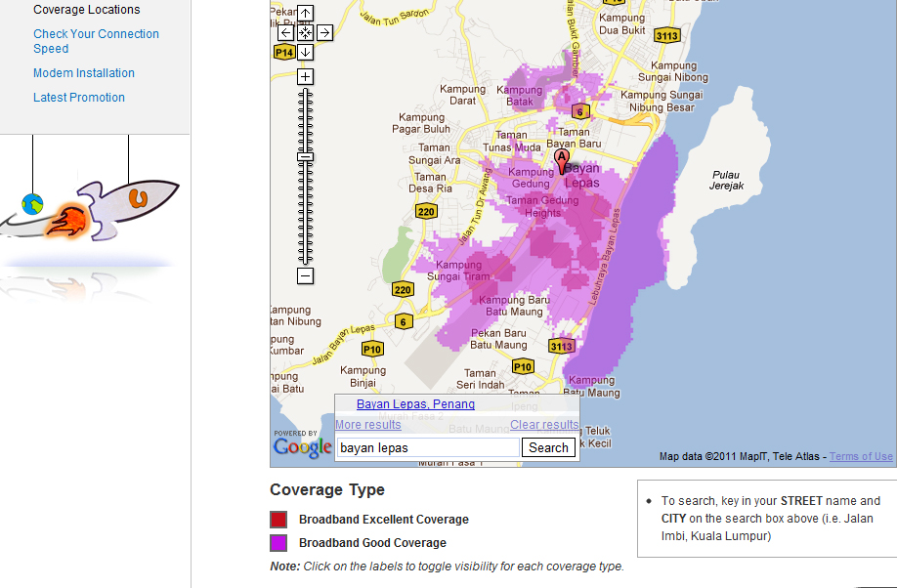Open the Terms of Use link
897x588 pixels.
point(861,456)
